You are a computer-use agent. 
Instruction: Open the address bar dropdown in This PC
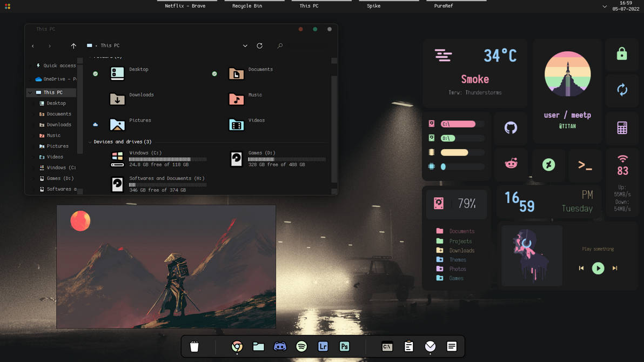[x=245, y=45]
